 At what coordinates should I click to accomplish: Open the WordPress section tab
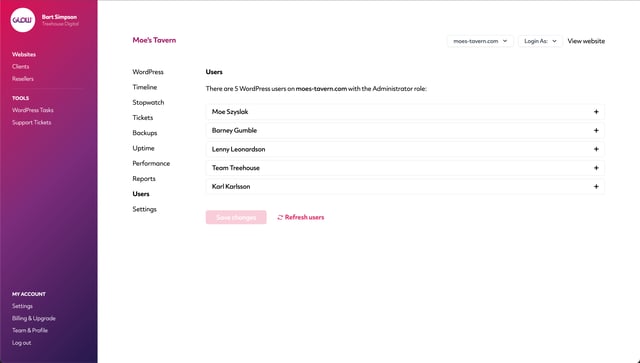(x=148, y=72)
